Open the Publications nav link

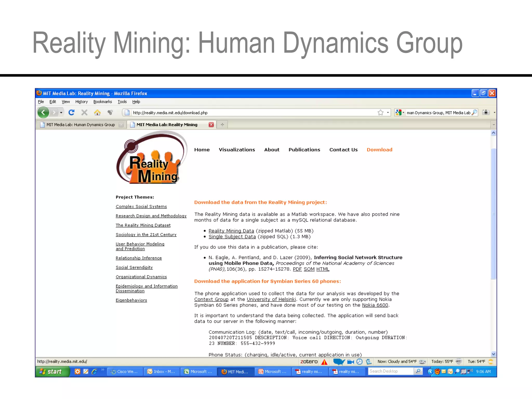pyautogui.click(x=304, y=150)
